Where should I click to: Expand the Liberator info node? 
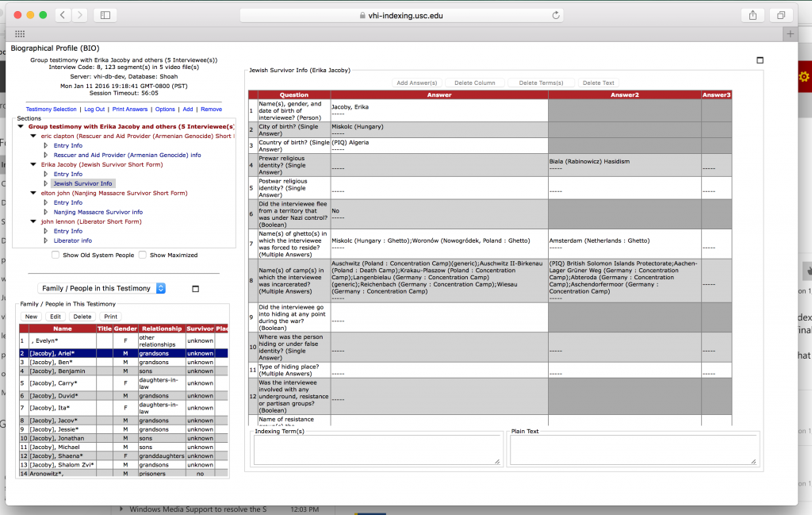click(x=45, y=240)
